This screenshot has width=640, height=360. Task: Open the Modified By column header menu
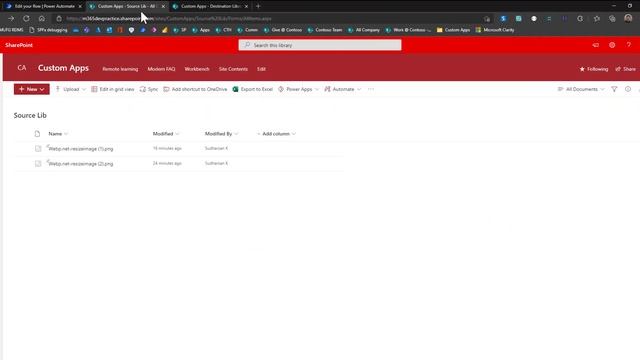[221, 134]
